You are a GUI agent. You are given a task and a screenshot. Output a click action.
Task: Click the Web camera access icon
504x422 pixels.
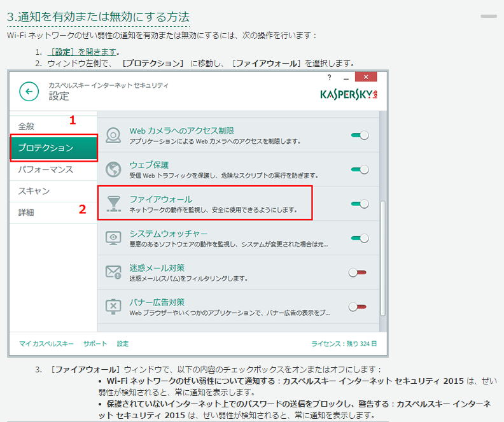[x=113, y=136]
